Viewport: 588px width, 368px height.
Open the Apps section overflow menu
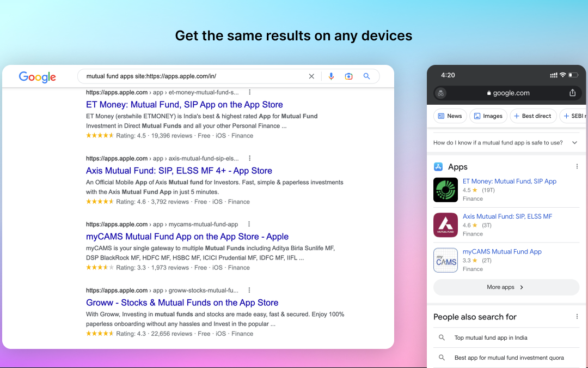click(577, 166)
